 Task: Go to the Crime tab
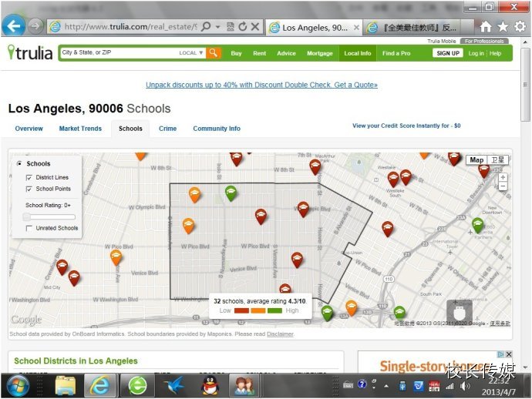pos(167,129)
